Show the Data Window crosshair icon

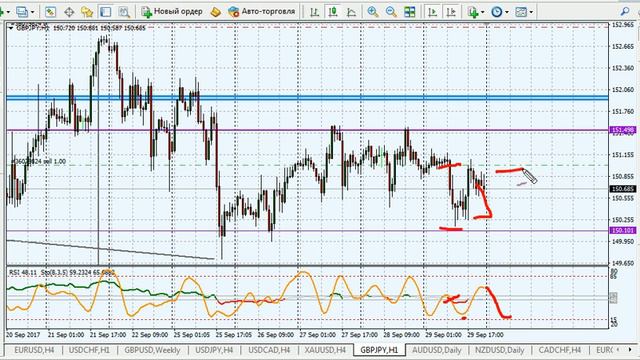(x=69, y=12)
